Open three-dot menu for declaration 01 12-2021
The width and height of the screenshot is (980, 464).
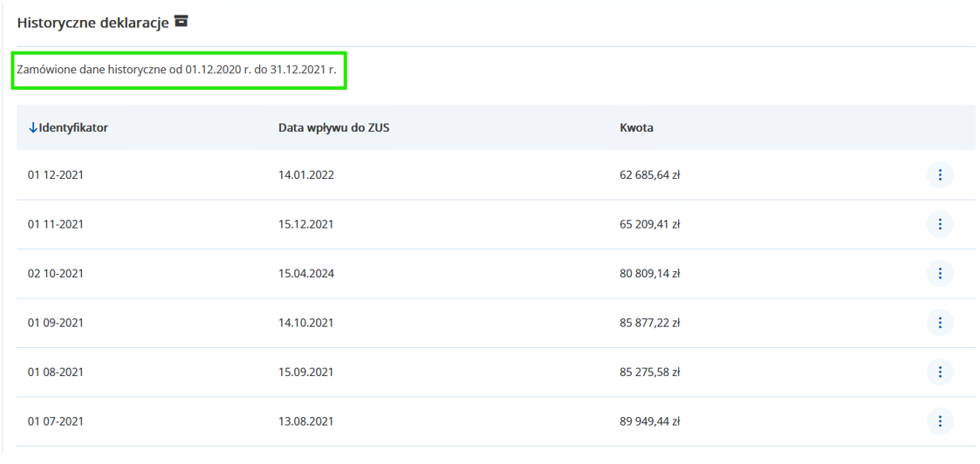[x=939, y=175]
